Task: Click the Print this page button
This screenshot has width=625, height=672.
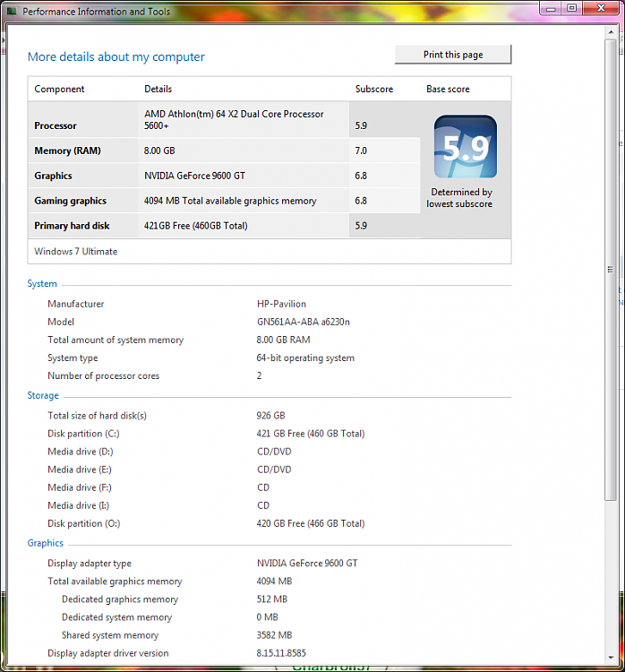Action: [x=453, y=55]
